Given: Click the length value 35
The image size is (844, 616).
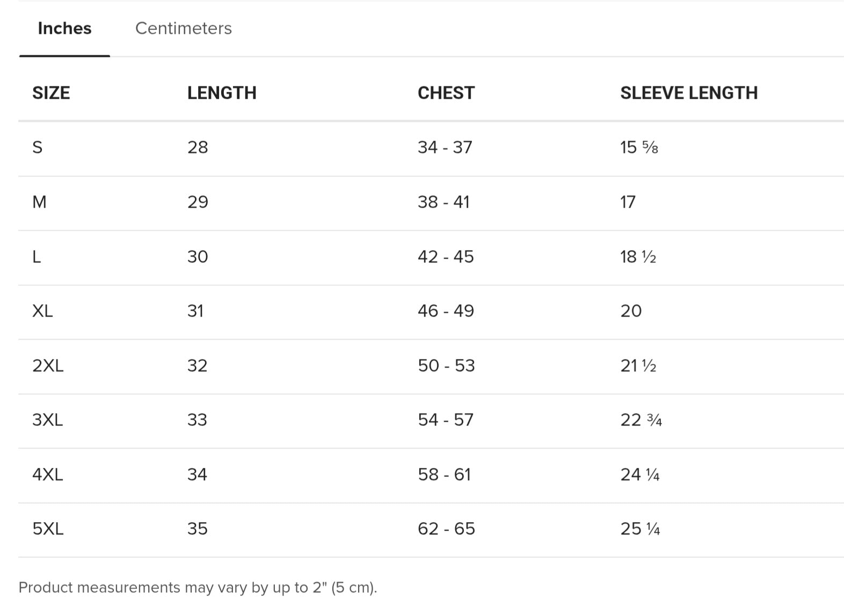Looking at the screenshot, I should pyautogui.click(x=198, y=529).
